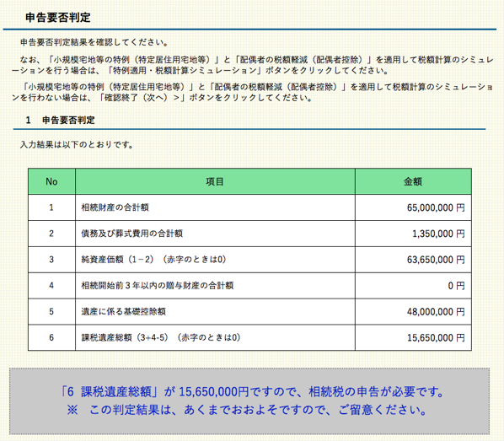Click the 48,000,000 円 amount cell
The image size is (504, 441).
pos(413,312)
